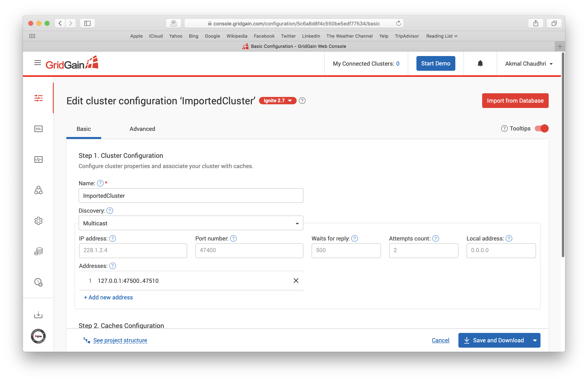Click the Add new address link

[x=108, y=297]
